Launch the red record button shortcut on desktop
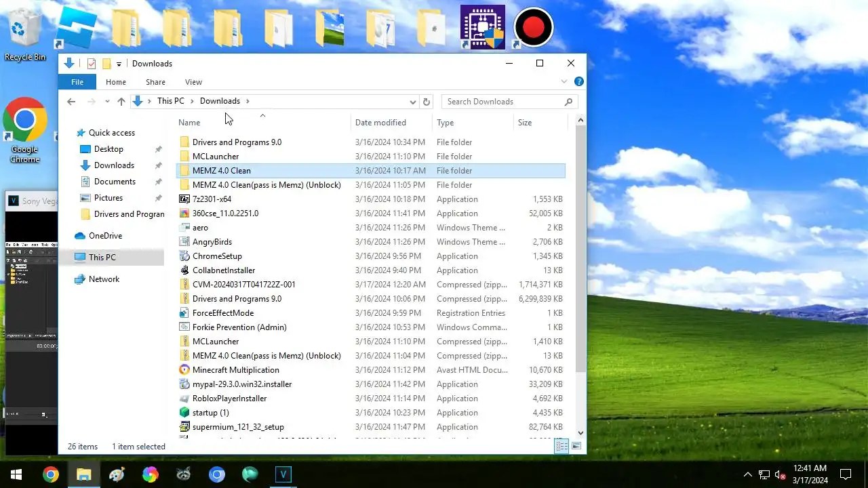The height and width of the screenshot is (488, 868). tap(534, 27)
